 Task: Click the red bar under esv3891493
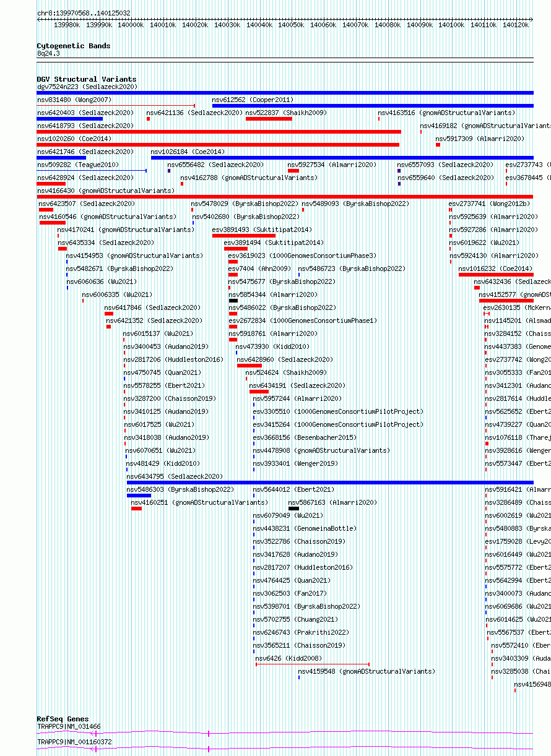[244, 236]
